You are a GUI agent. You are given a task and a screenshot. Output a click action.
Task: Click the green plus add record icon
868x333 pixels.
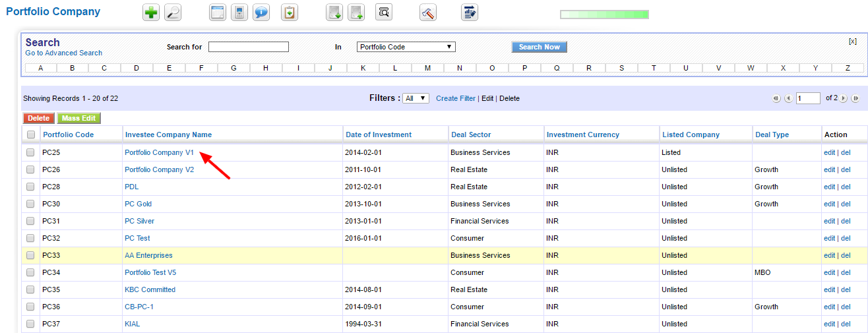coord(151,13)
